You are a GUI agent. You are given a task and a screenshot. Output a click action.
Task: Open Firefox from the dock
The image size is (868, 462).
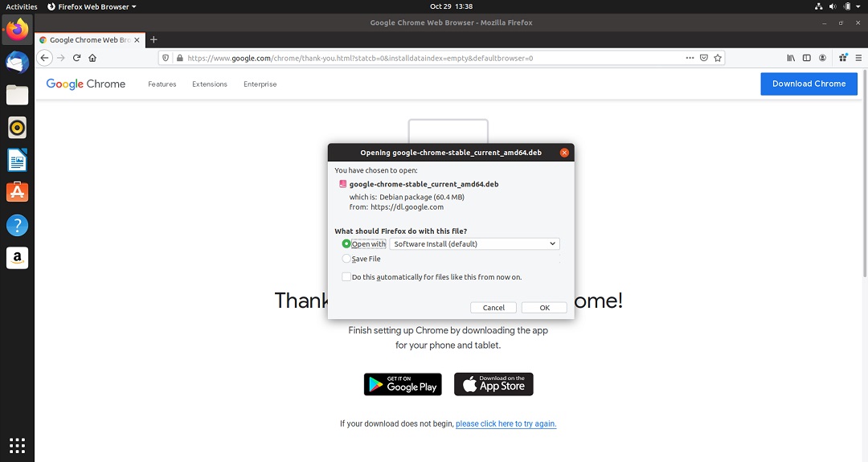click(17, 29)
